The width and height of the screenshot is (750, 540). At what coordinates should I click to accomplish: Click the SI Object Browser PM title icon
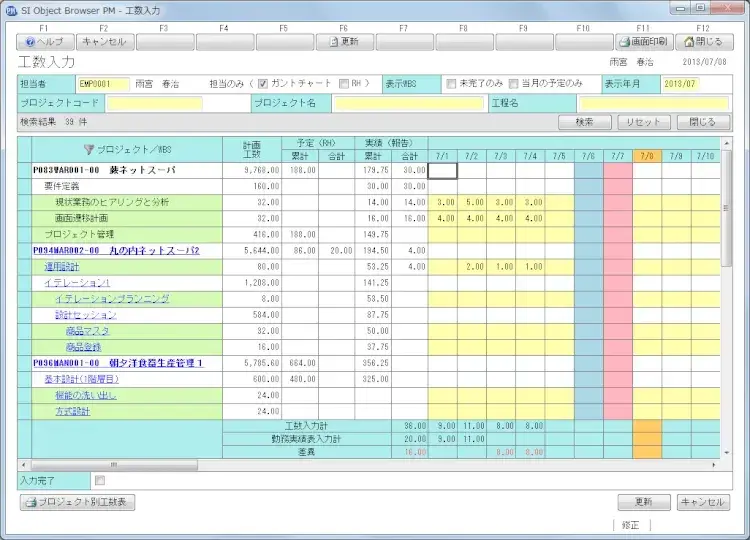point(12,8)
